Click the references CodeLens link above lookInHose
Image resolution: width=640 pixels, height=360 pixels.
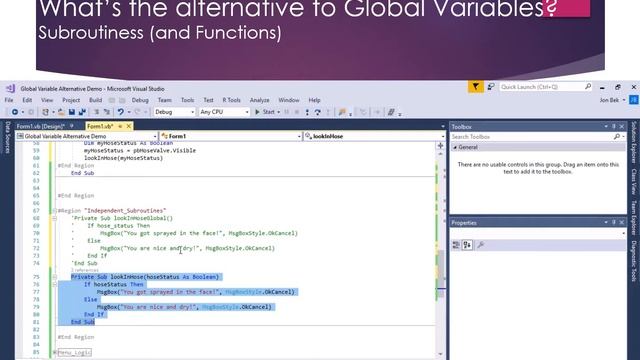[85, 270]
